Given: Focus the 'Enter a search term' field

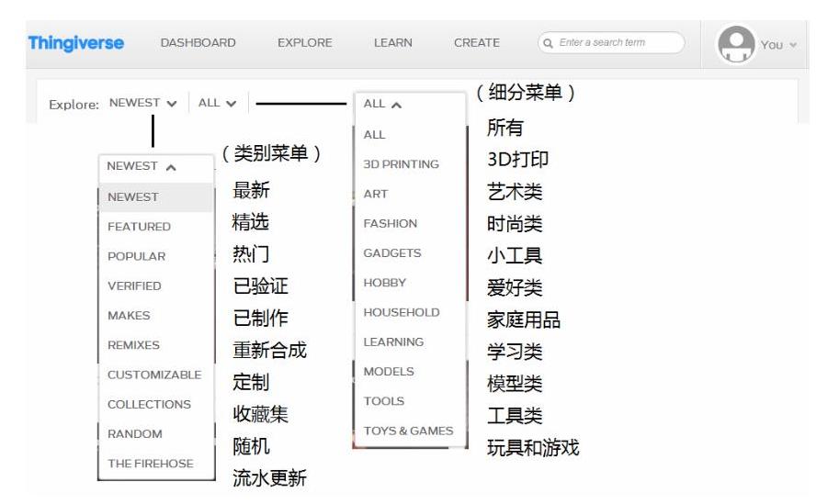Looking at the screenshot, I should [x=616, y=43].
